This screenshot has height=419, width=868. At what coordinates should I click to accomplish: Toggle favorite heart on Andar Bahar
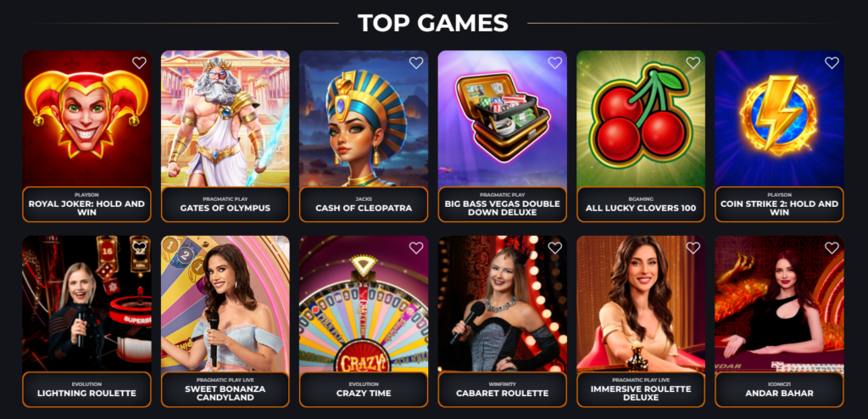click(x=832, y=249)
